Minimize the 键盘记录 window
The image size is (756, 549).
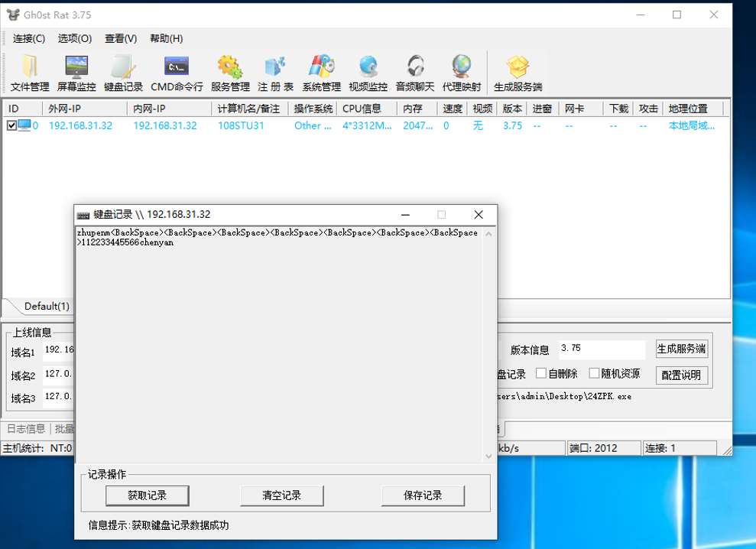[x=405, y=215]
